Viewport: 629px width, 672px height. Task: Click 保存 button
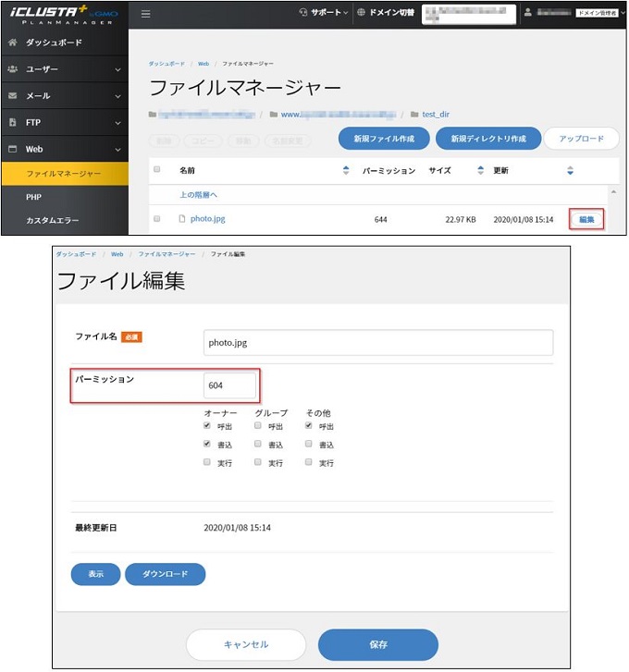378,644
